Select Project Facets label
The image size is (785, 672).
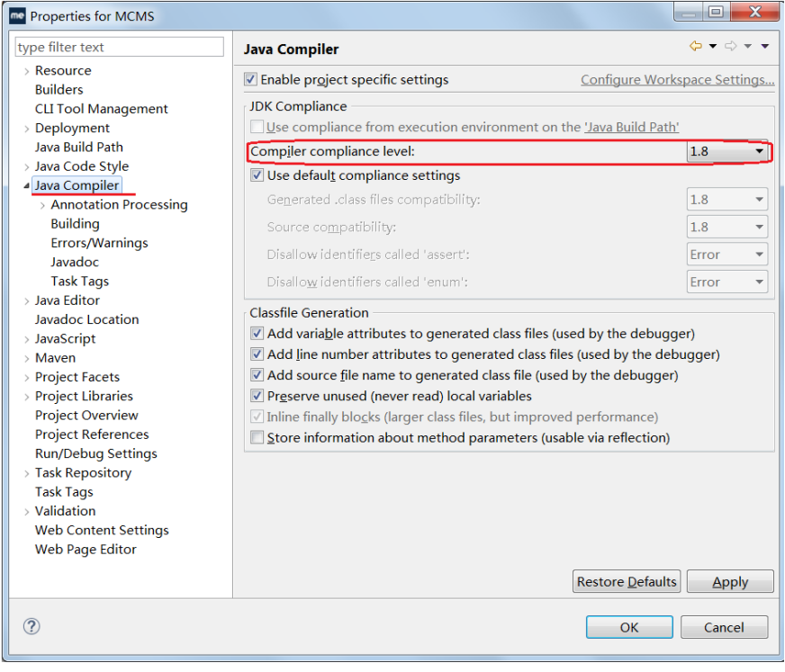tap(77, 377)
